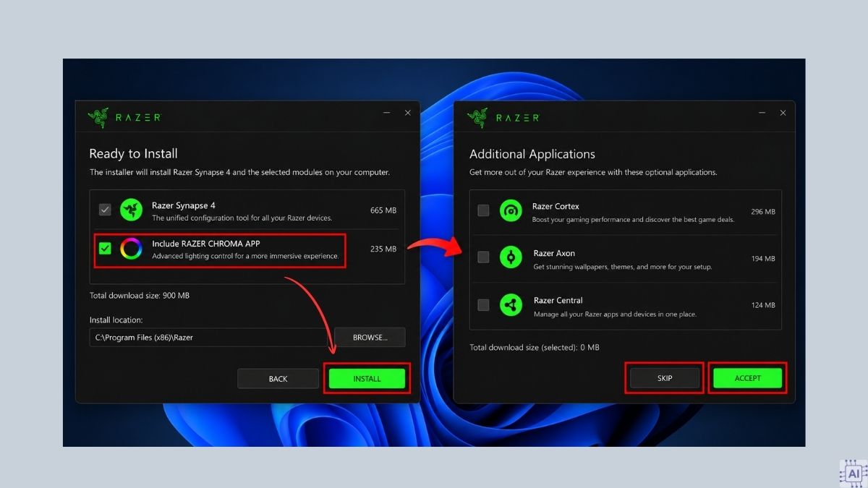The height and width of the screenshot is (488, 868).
Task: Click "Total download size (selected): 0 MB" text
Action: 535,348
